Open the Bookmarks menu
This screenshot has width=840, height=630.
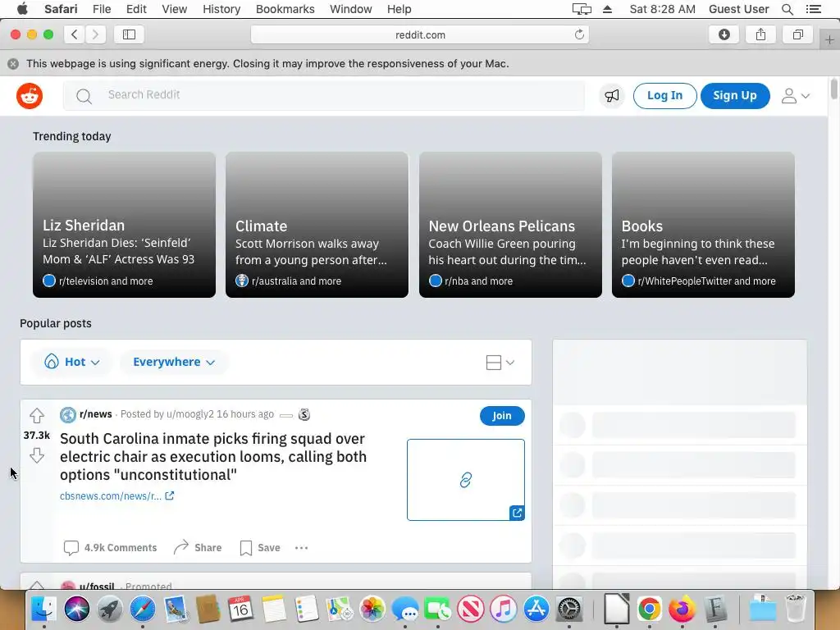pyautogui.click(x=285, y=9)
